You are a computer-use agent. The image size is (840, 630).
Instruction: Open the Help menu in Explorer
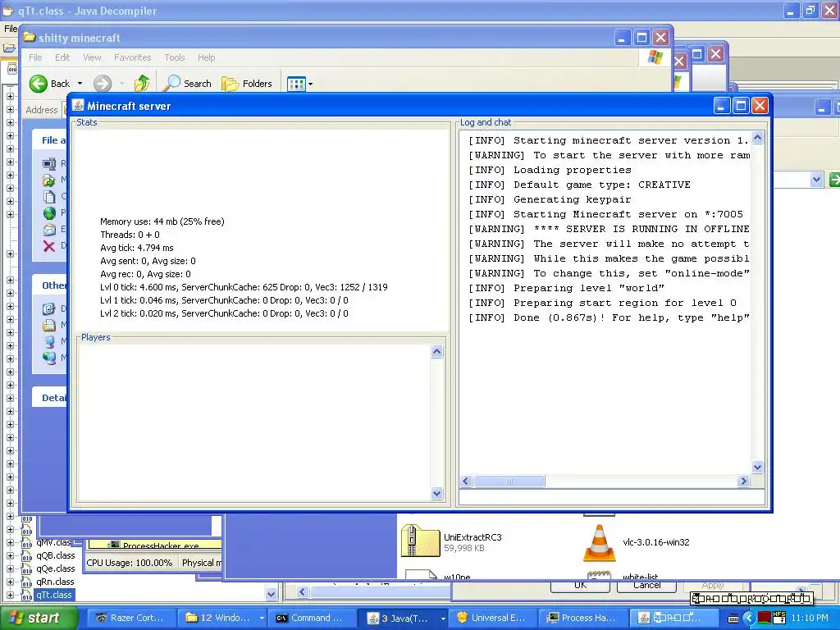[206, 57]
